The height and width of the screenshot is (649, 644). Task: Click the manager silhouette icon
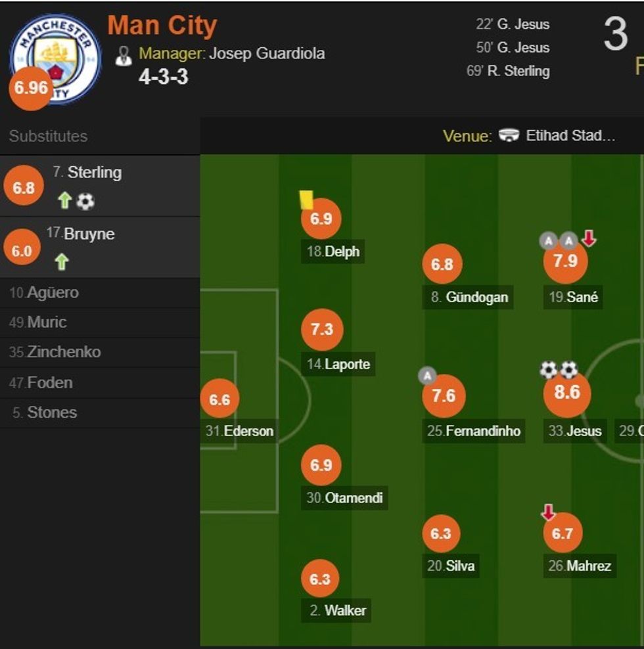pos(124,56)
